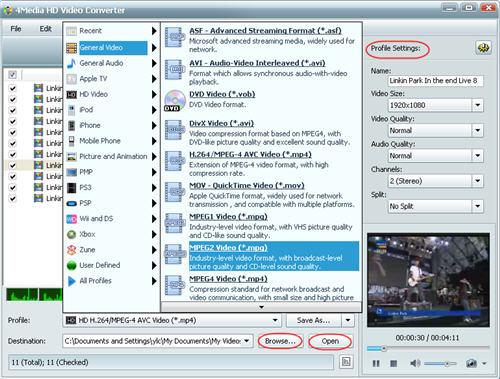Click the PMP player icon
This screenshot has height=379, width=500.
[x=71, y=172]
